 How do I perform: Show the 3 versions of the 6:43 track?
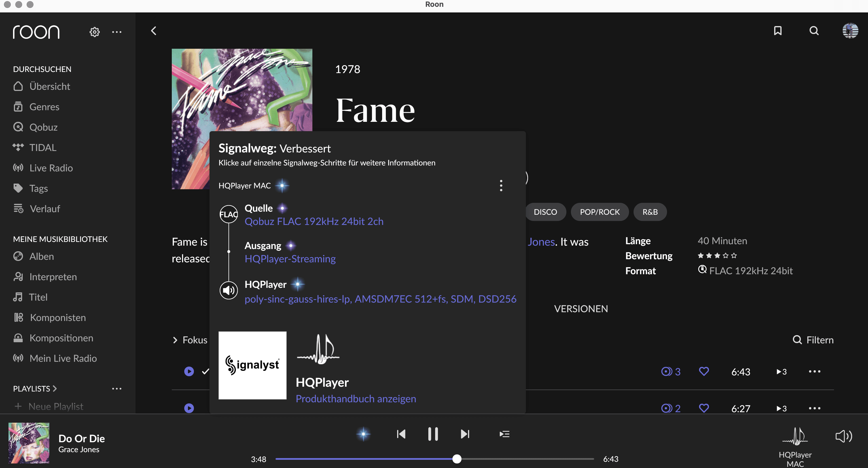pyautogui.click(x=670, y=371)
